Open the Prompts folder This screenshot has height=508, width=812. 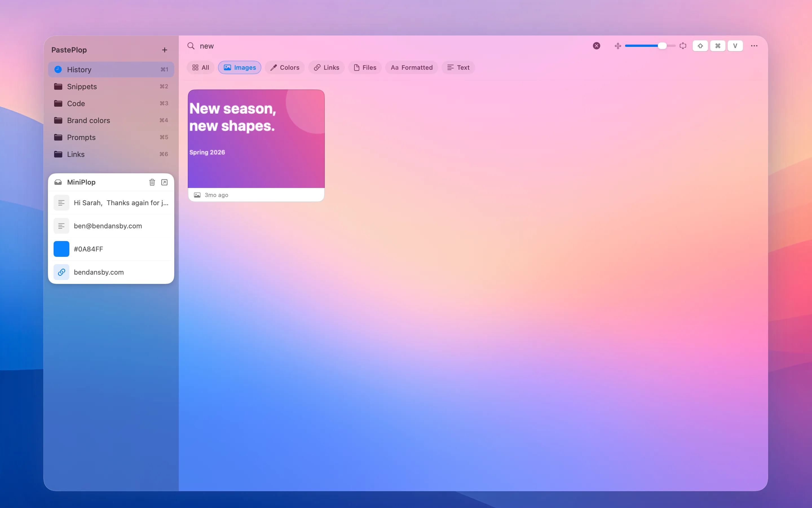tap(111, 137)
